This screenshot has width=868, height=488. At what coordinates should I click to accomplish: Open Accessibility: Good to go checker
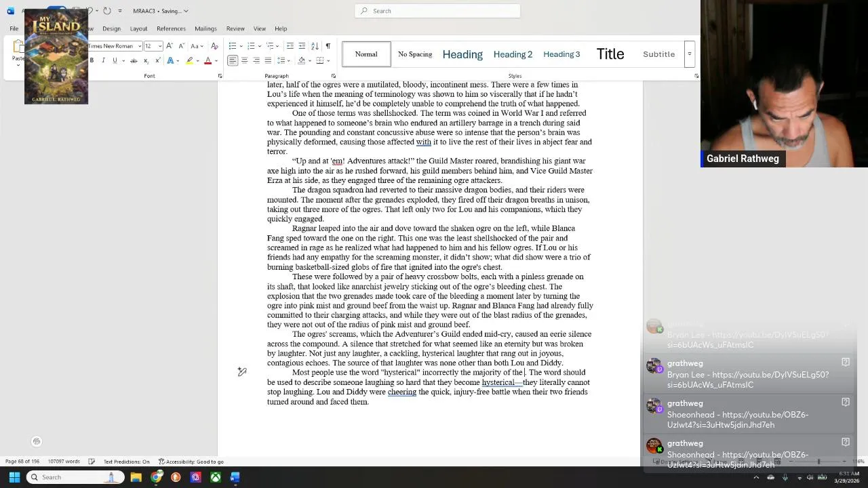(x=191, y=462)
